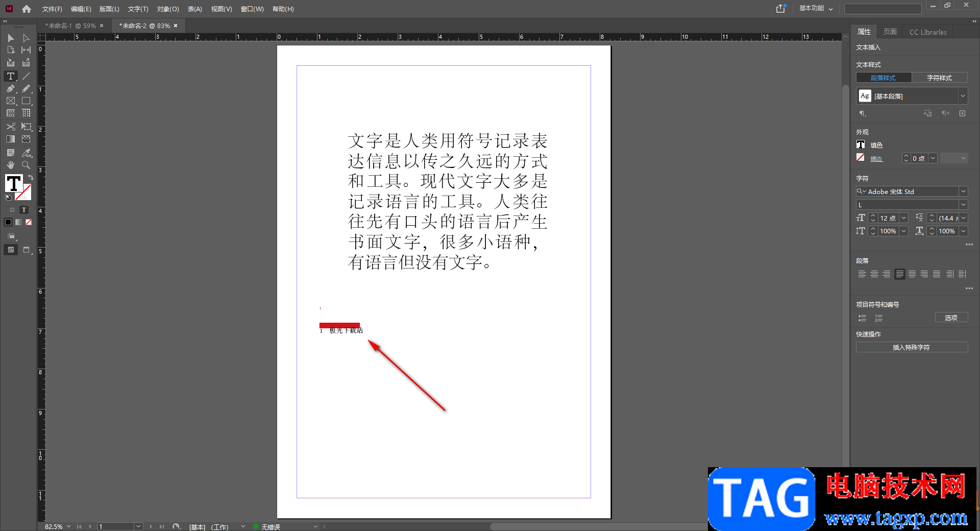Reset to default fill and stroke
Viewport: 980px width, 531px height.
8,198
